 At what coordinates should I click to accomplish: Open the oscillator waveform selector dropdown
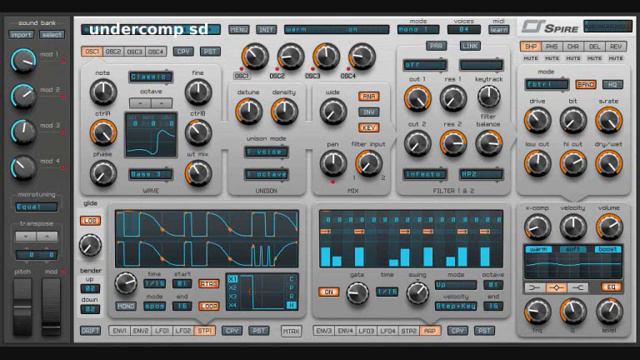[151, 174]
